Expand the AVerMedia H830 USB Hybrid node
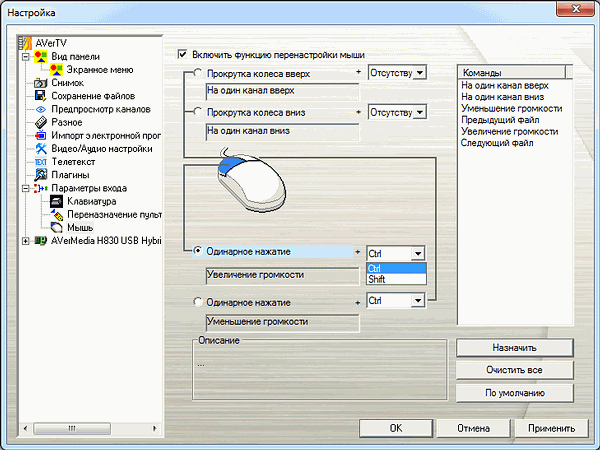Viewport: 600px width, 450px height. [25, 240]
